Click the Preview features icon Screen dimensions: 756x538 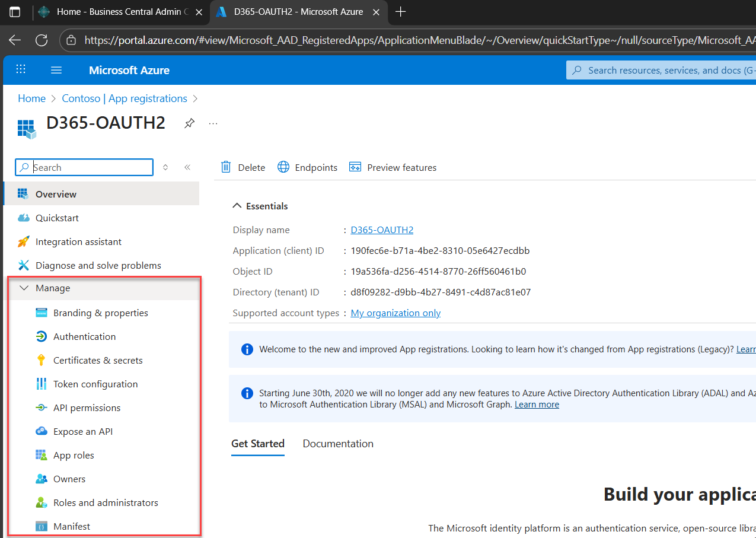coord(355,167)
